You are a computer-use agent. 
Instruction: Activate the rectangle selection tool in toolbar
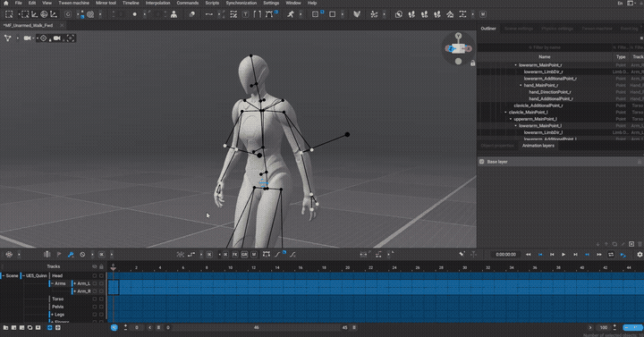click(9, 14)
